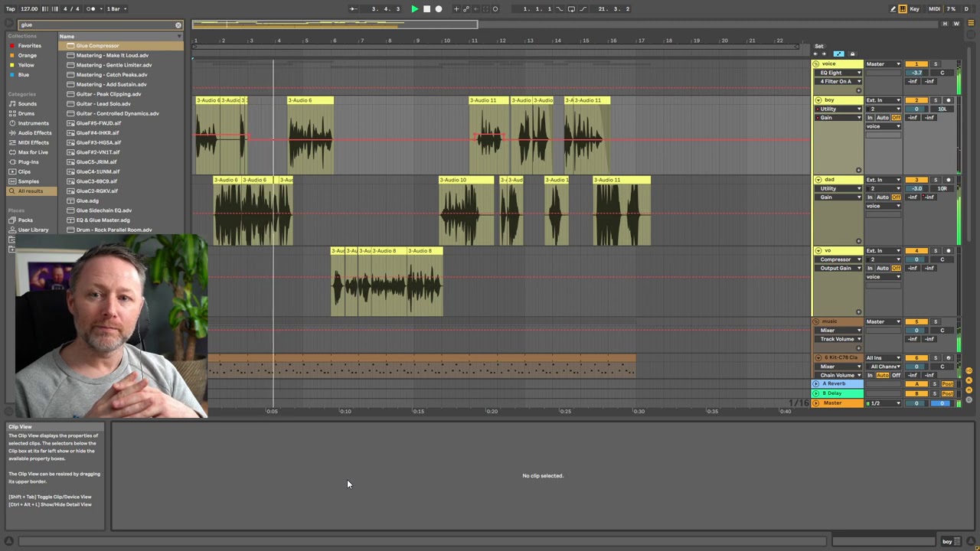Arm the vo track for recording

948,251
